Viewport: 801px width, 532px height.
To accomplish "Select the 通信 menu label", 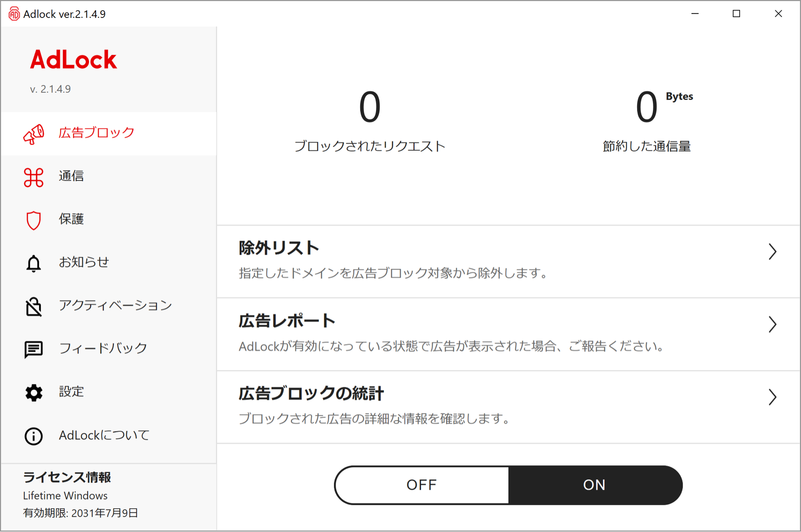I will 71,176.
